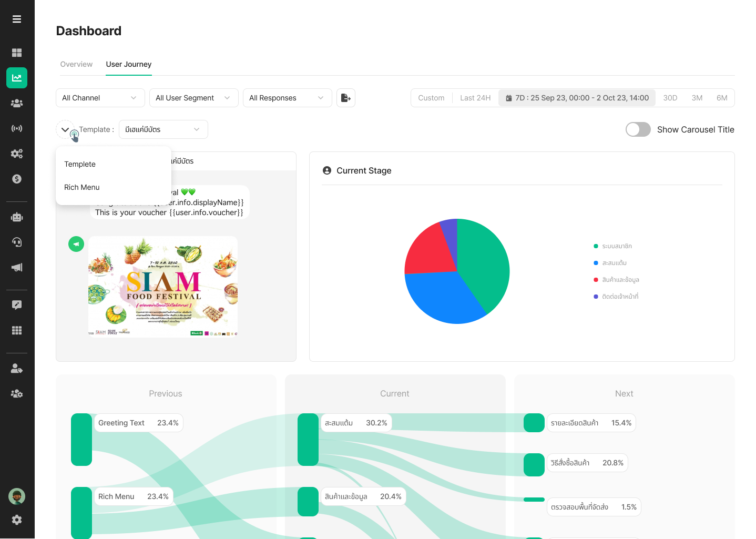Screen dimensions: 756x539
Task: Open the All User Segment dropdown
Action: click(x=193, y=98)
